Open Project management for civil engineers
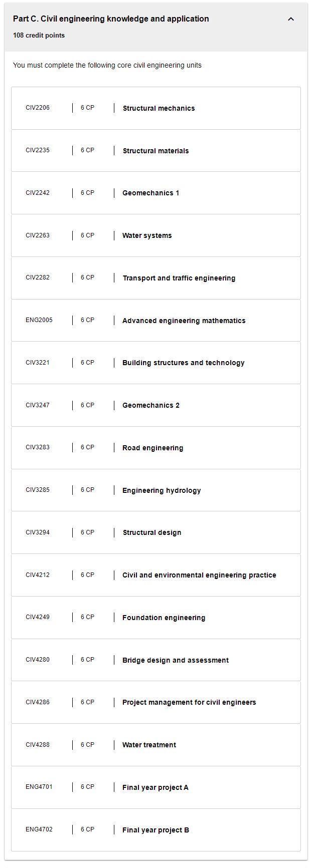 (x=156, y=702)
